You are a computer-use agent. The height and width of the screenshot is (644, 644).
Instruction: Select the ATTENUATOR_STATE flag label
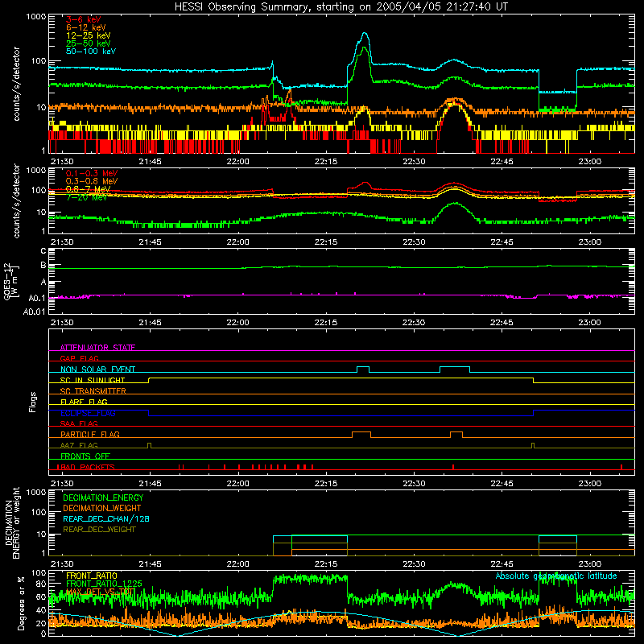pos(97,348)
